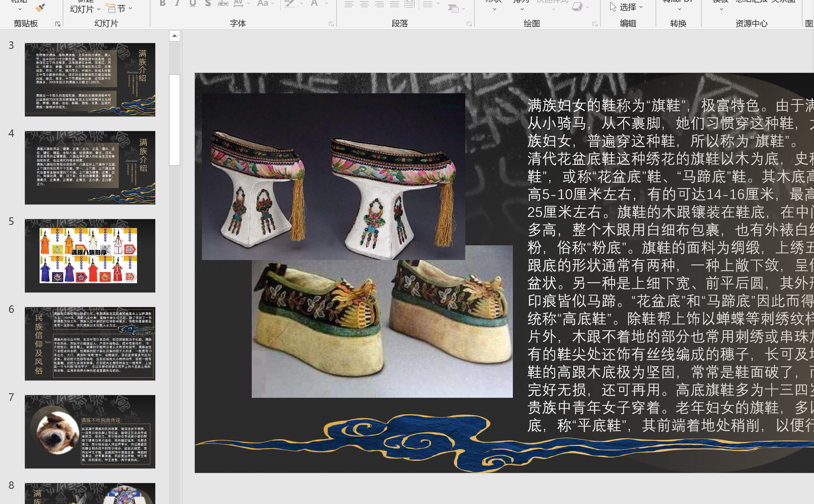Apply strikethrough to the selected text
Image resolution: width=814 pixels, height=504 pixels.
click(x=223, y=4)
